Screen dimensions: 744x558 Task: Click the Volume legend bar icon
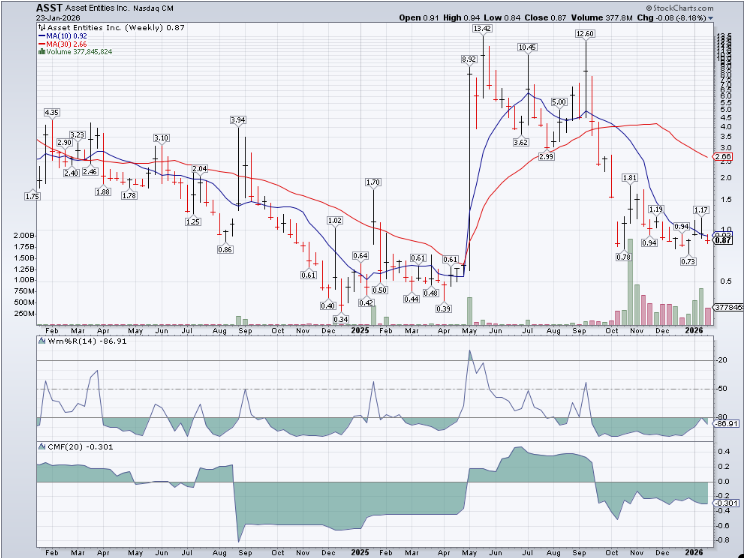(x=40, y=52)
